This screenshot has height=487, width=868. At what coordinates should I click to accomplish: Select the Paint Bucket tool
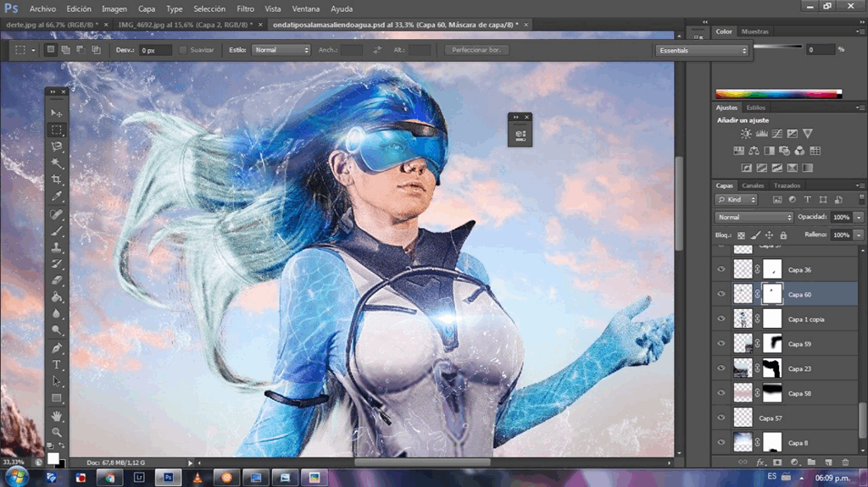(x=57, y=297)
